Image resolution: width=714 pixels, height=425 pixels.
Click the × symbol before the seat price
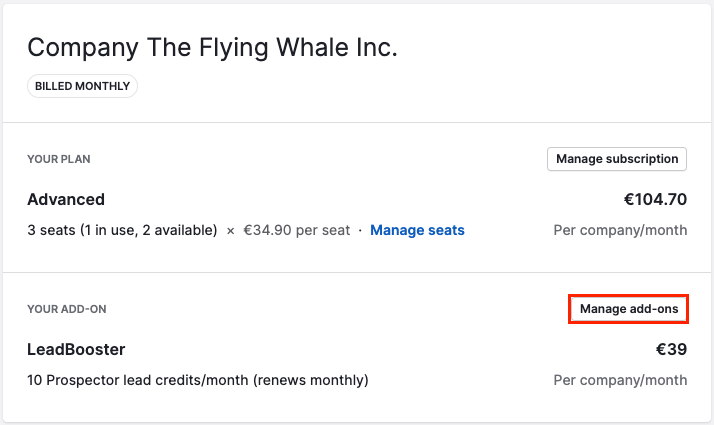231,230
